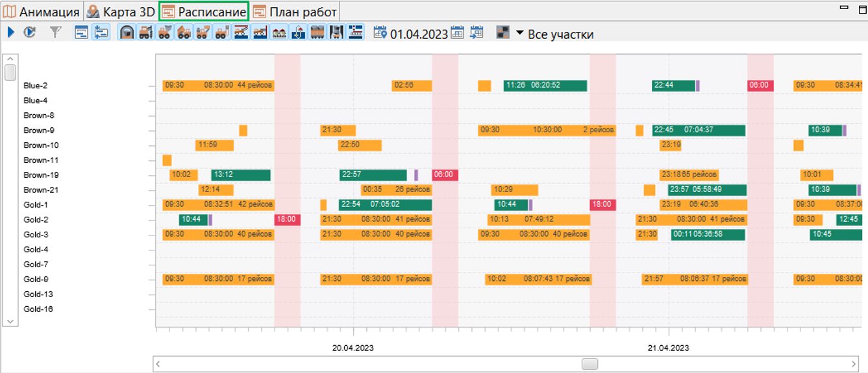Select the orange 12:14 bar on Brown-21
The height and width of the screenshot is (373, 868).
pyautogui.click(x=216, y=190)
